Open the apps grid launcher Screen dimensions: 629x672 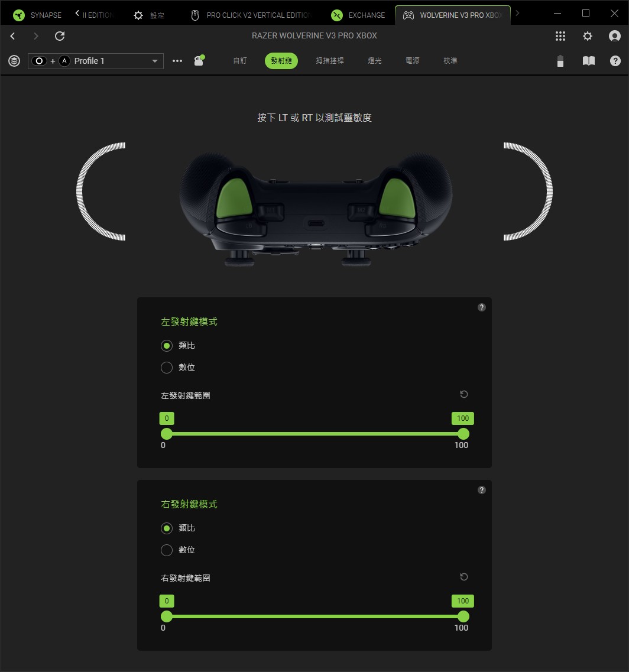tap(560, 36)
